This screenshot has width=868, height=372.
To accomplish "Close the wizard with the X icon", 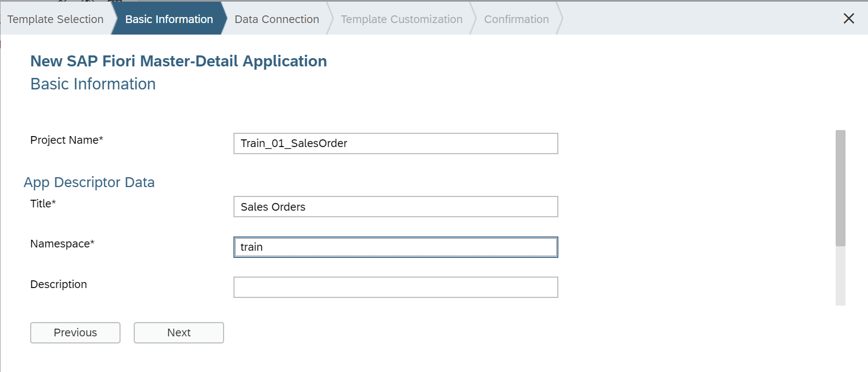I will click(849, 19).
